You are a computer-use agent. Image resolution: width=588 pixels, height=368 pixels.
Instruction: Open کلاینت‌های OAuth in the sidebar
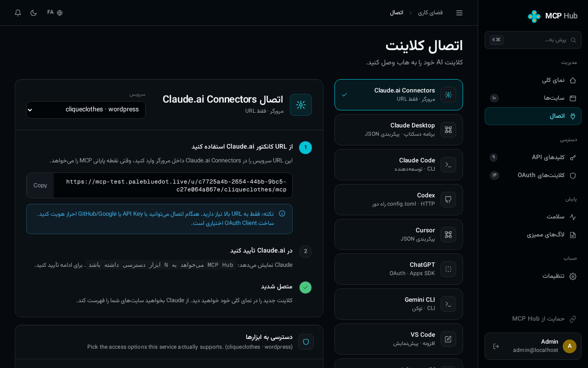[533, 175]
